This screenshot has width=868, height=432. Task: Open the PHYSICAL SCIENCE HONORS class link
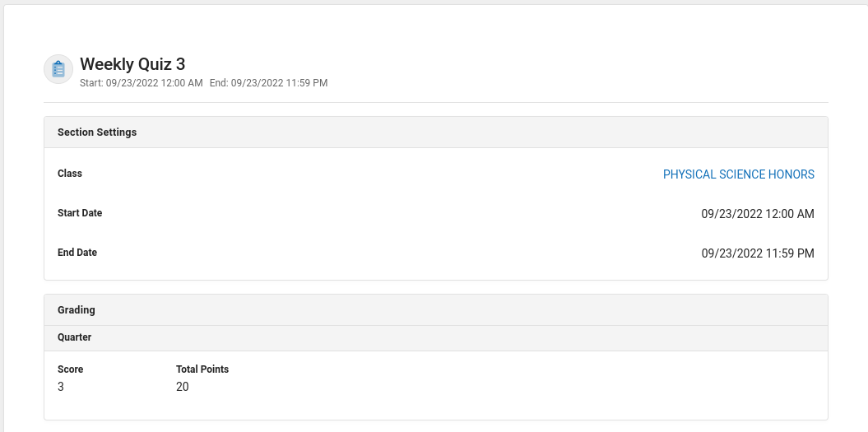[x=738, y=174]
